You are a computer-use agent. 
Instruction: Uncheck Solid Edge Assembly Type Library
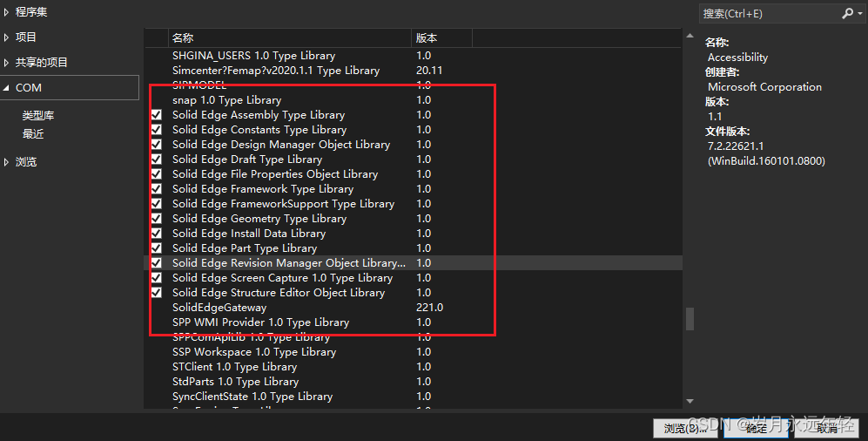click(157, 115)
